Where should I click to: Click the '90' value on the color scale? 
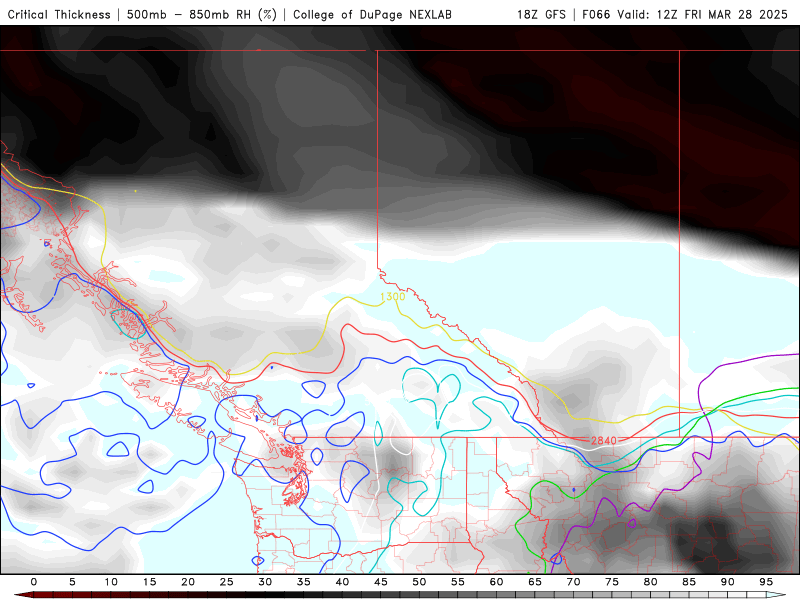[x=727, y=582]
